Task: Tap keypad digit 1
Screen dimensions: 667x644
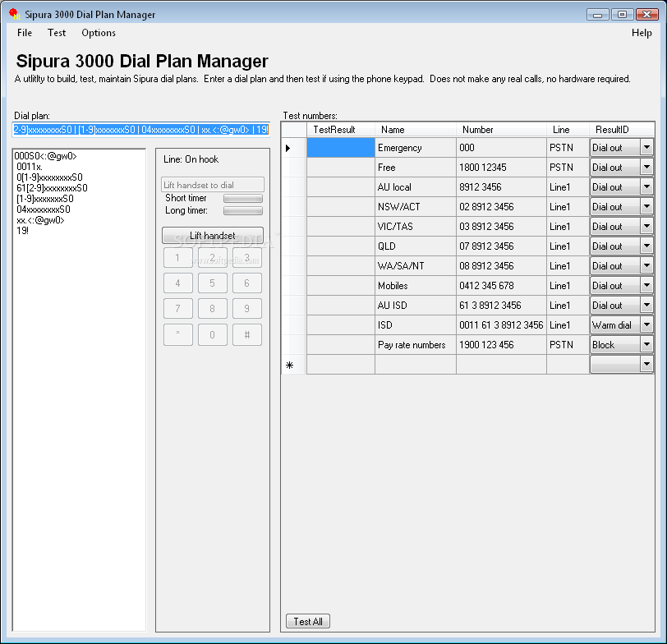Action: [177, 258]
